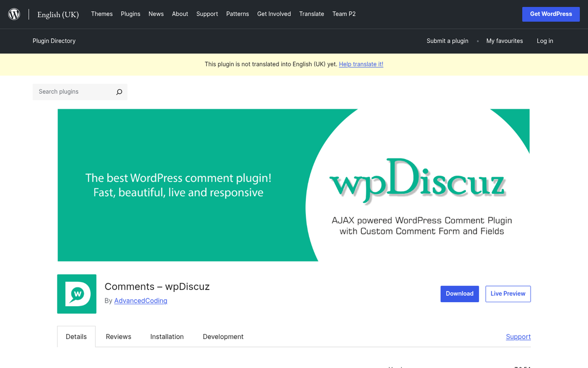Go to Submit a plugin
The width and height of the screenshot is (588, 368).
(x=447, y=41)
